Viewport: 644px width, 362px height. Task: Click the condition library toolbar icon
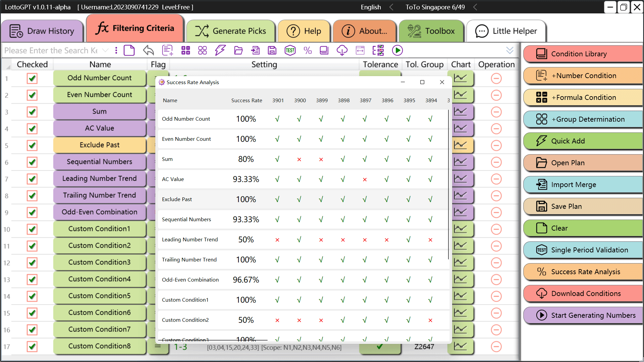pos(324,51)
